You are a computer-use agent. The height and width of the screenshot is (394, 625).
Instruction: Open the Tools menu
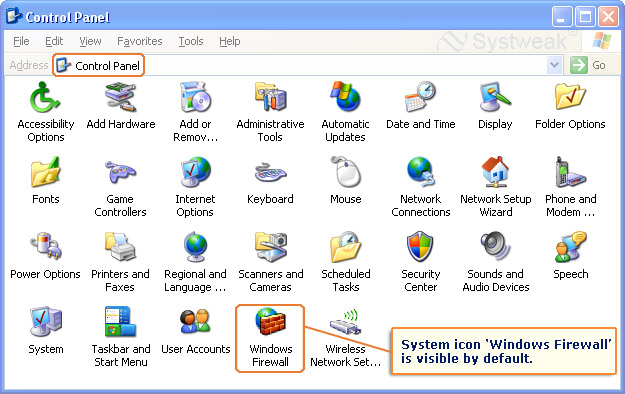click(x=191, y=41)
